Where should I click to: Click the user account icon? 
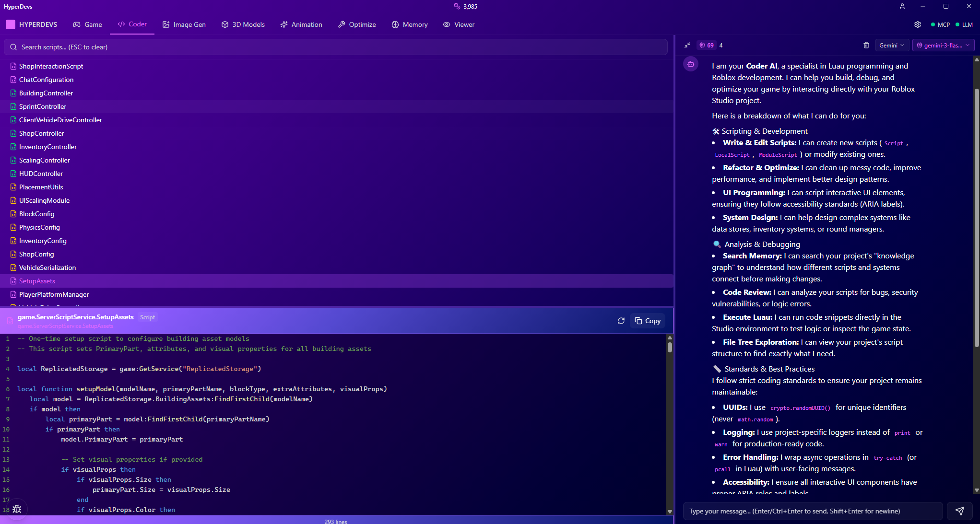(x=902, y=6)
